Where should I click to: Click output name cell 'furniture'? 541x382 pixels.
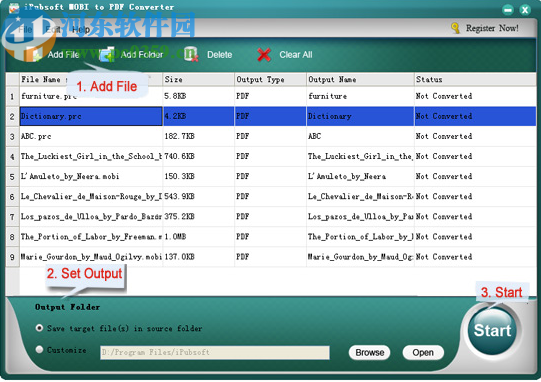[x=360, y=96]
